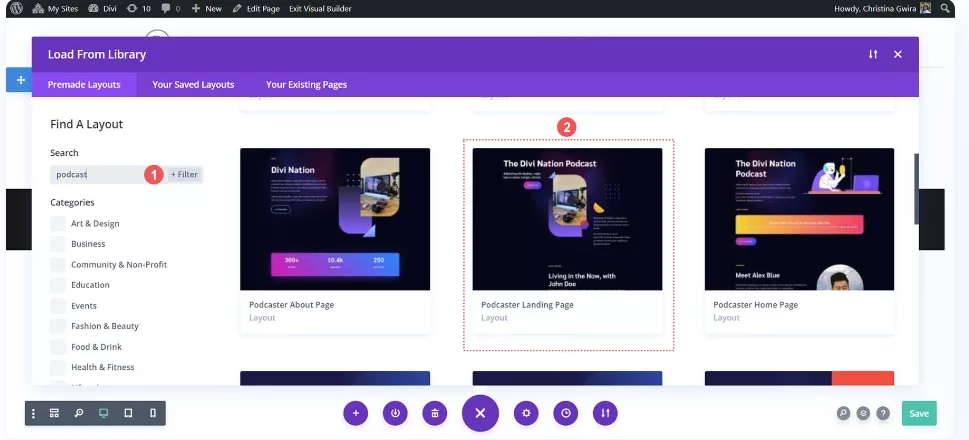Switch to Your Saved Layouts tab
Viewport: 969px width, 440px height.
point(193,85)
